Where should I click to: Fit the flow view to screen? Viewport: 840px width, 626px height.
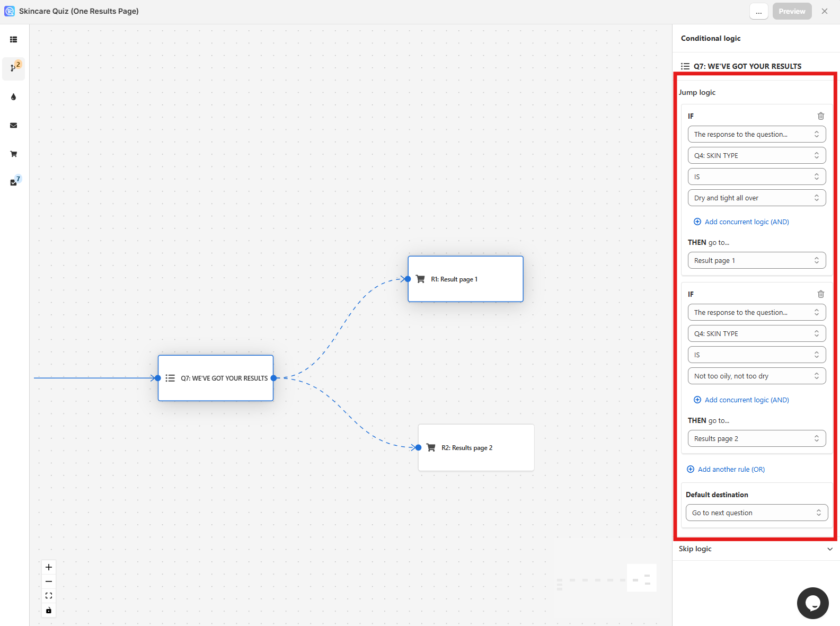pos(49,596)
